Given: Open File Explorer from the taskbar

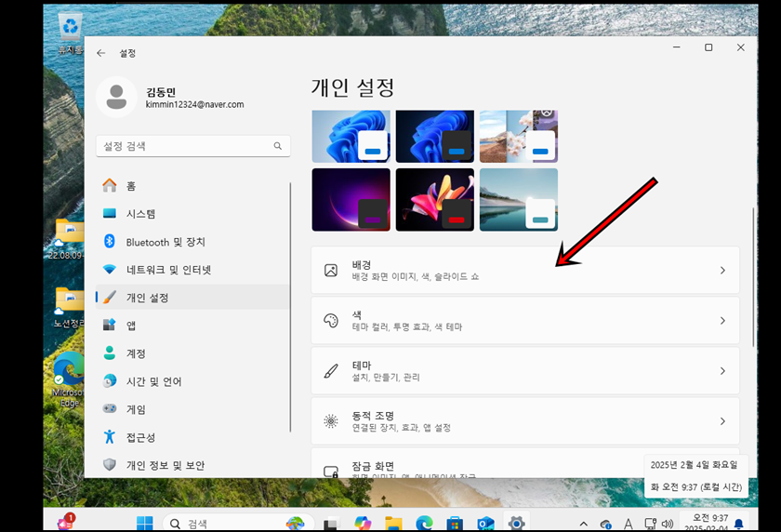Looking at the screenshot, I should click(393, 523).
